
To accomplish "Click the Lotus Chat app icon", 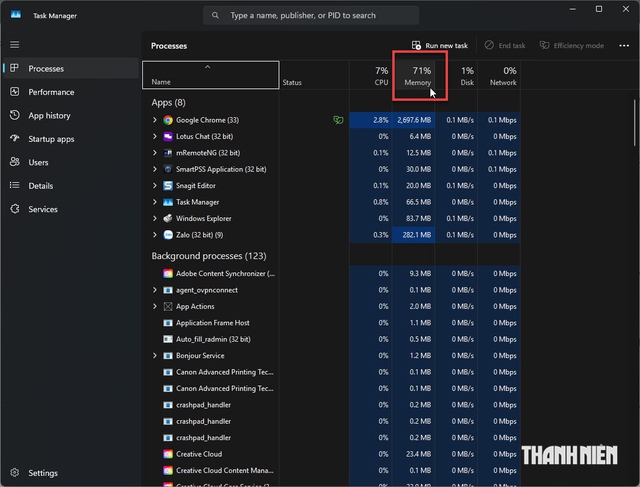I will pyautogui.click(x=168, y=136).
